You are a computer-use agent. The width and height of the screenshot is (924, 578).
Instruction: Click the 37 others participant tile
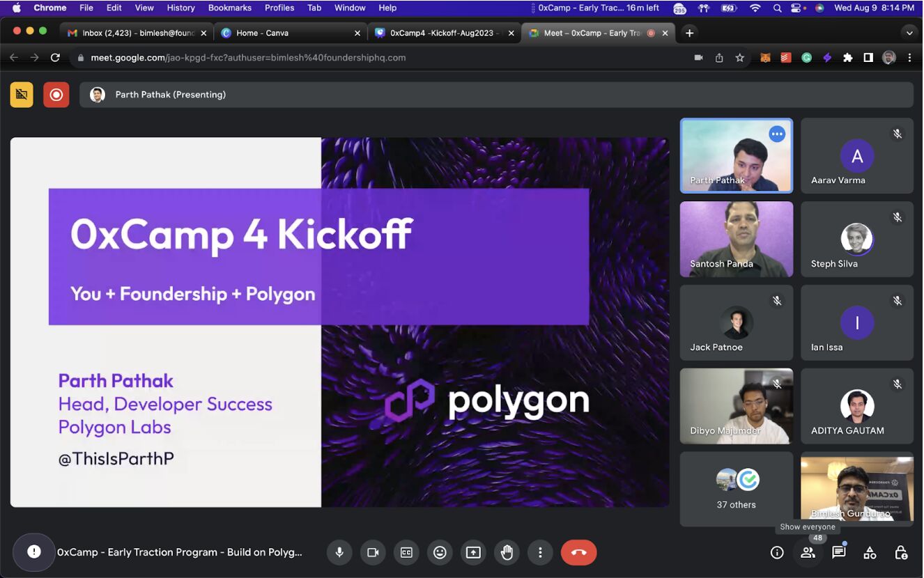click(x=736, y=489)
